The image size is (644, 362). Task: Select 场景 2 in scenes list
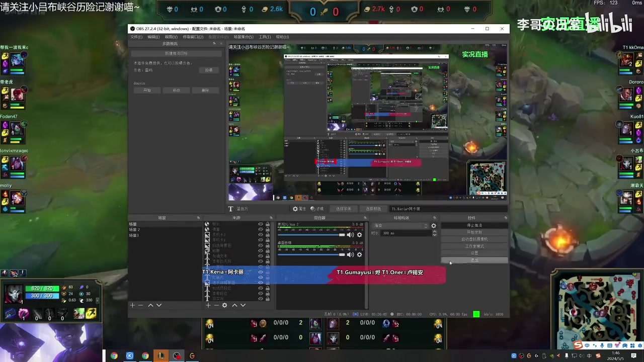[x=134, y=230]
